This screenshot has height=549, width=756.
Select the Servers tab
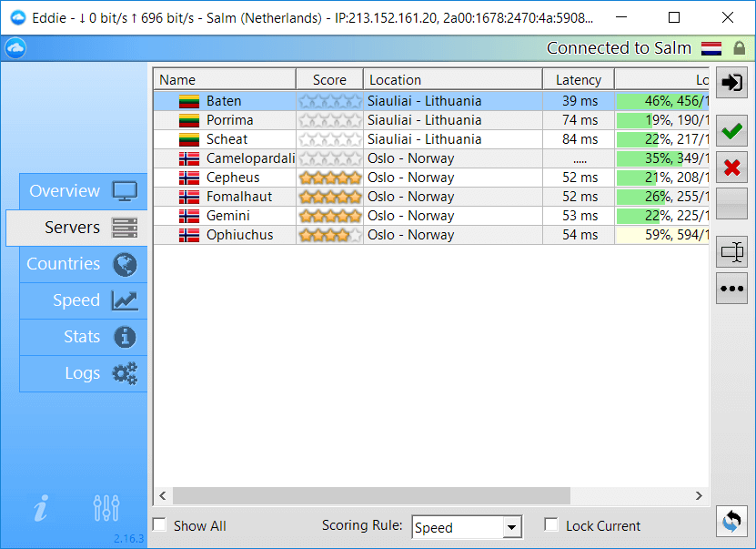(77, 228)
